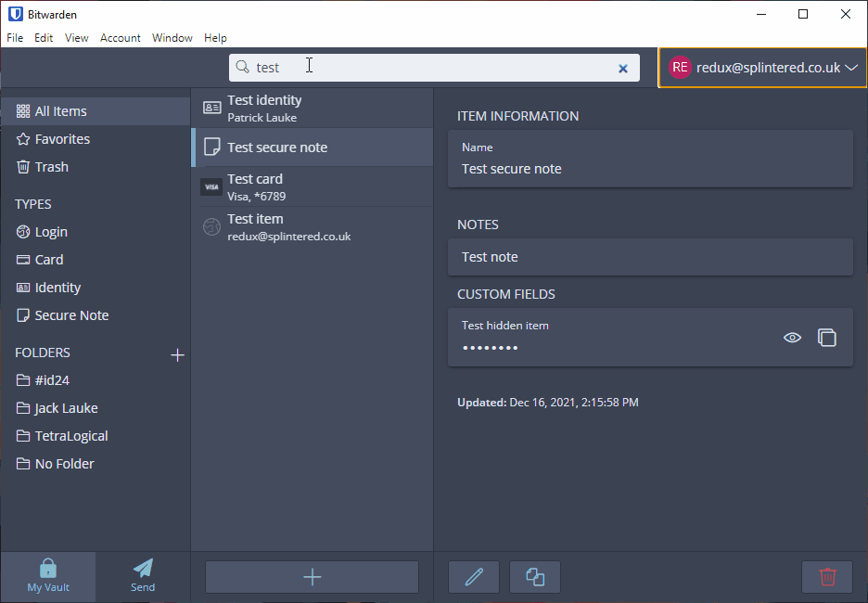Select the Test identity item
The width and height of the screenshot is (868, 603).
point(313,108)
